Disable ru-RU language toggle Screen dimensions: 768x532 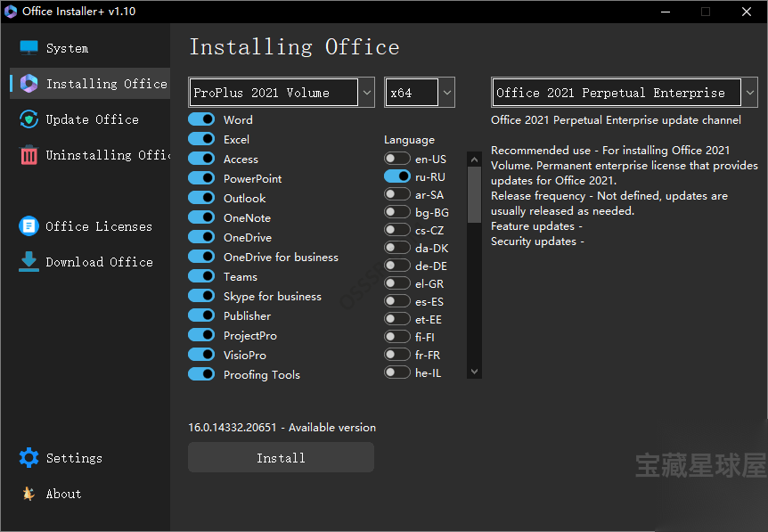pos(397,176)
